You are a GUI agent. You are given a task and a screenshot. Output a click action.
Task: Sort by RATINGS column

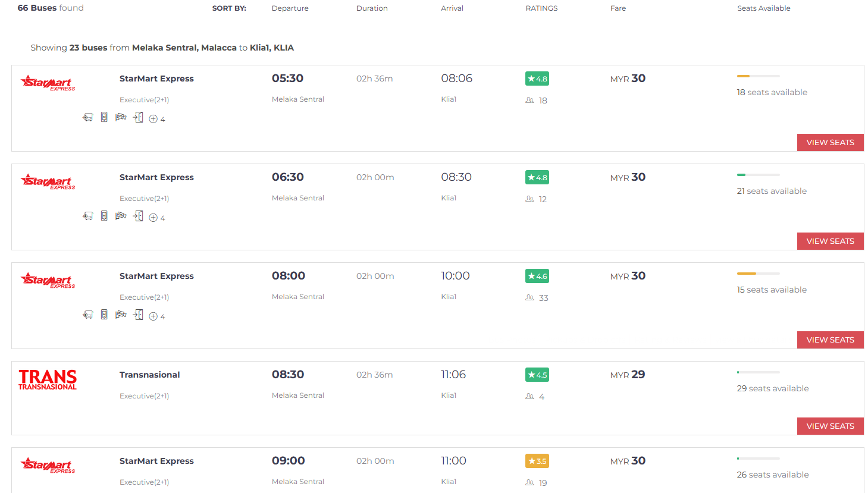[541, 8]
